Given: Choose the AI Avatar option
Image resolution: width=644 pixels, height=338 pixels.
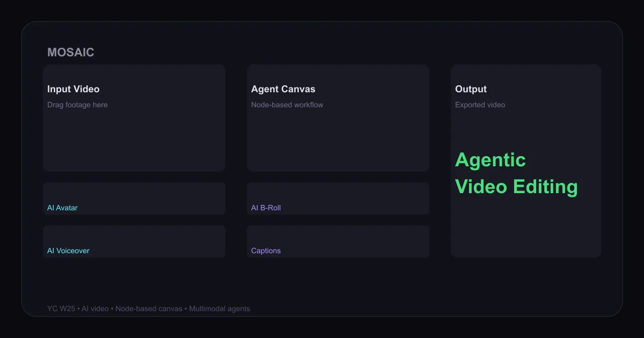Looking at the screenshot, I should click(134, 199).
